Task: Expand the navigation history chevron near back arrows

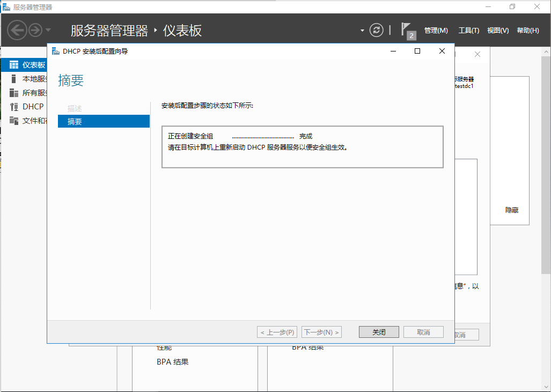Action: coord(47,30)
